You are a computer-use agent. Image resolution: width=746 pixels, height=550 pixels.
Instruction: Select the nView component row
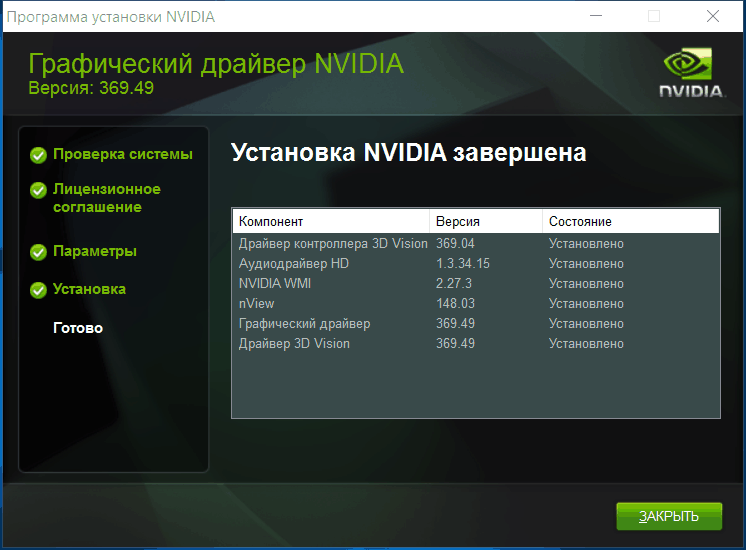(x=476, y=304)
